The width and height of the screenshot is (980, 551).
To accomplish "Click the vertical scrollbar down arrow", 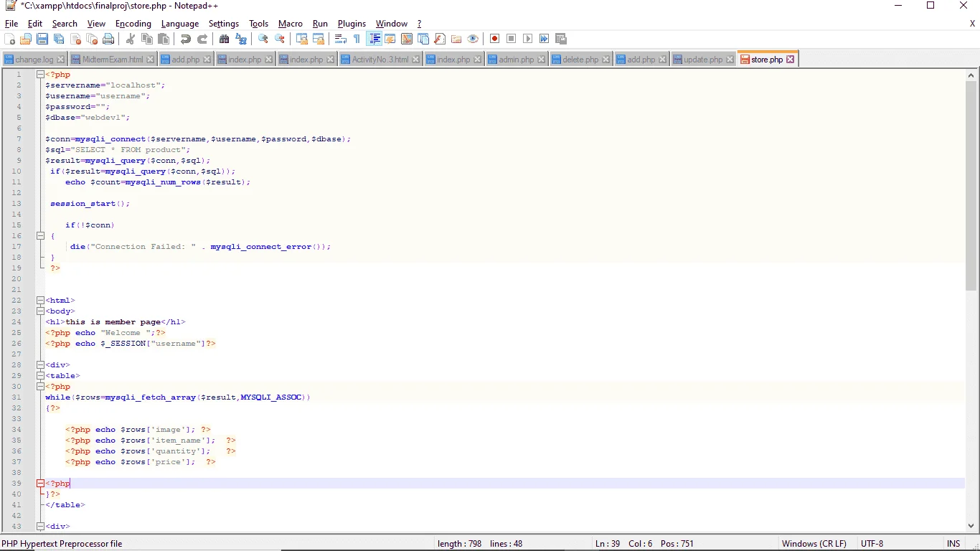I will (971, 526).
